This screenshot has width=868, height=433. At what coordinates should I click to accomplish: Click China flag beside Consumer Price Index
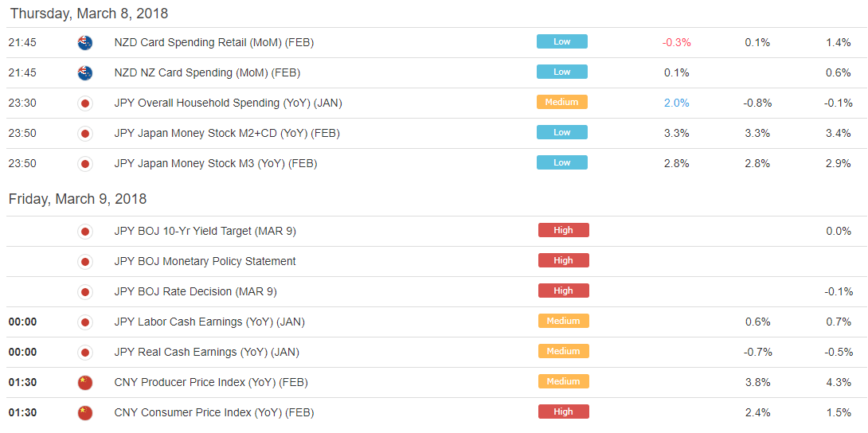(85, 413)
